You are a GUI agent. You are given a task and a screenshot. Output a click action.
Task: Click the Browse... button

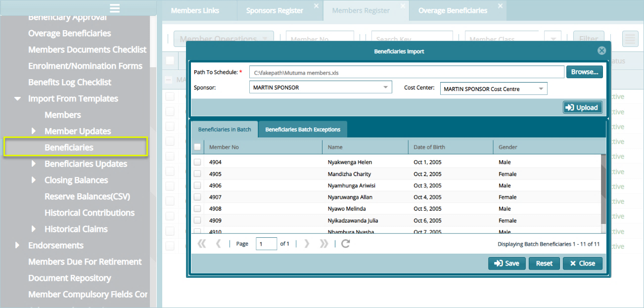[x=585, y=72]
